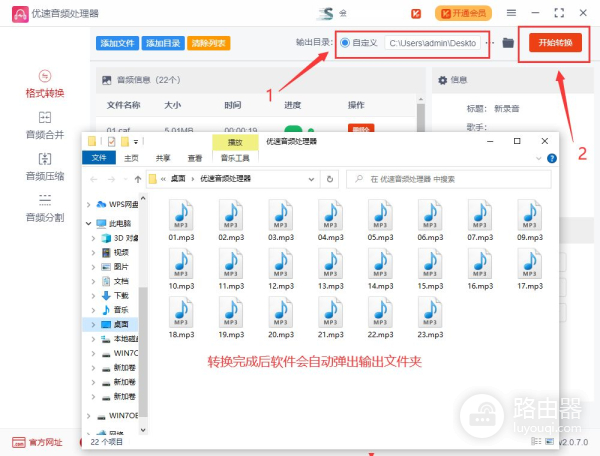Select the 17.mp3 file icon
This screenshot has width=600, height=456.
tap(530, 263)
